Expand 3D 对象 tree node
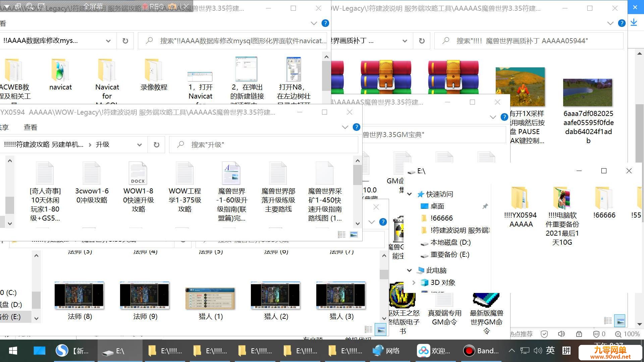Image resolution: width=644 pixels, height=362 pixels. point(414,283)
